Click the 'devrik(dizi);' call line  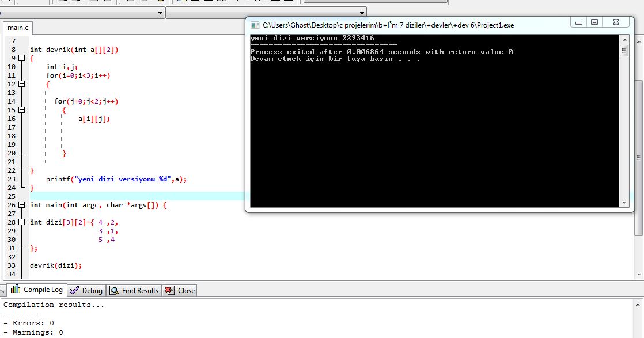pyautogui.click(x=56, y=265)
